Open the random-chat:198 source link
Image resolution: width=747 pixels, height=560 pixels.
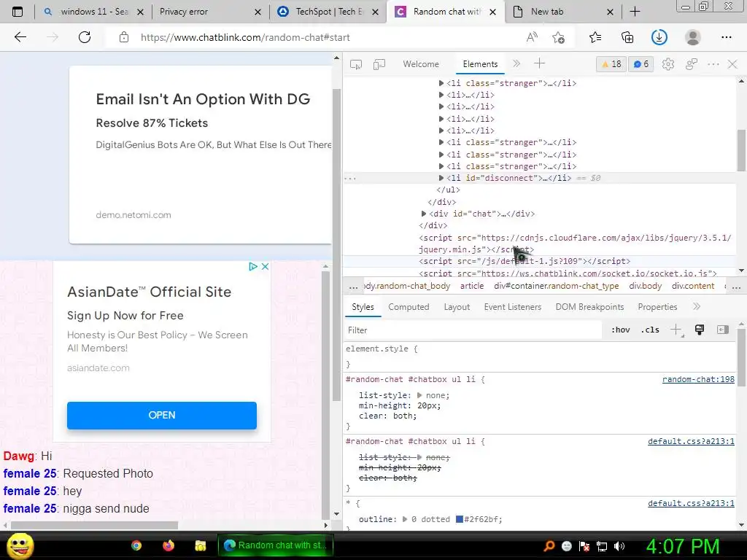tap(698, 379)
